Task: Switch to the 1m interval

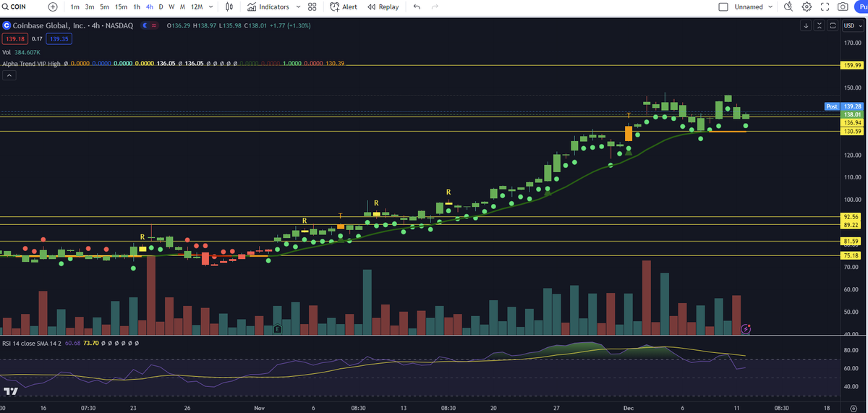Action: (x=75, y=7)
